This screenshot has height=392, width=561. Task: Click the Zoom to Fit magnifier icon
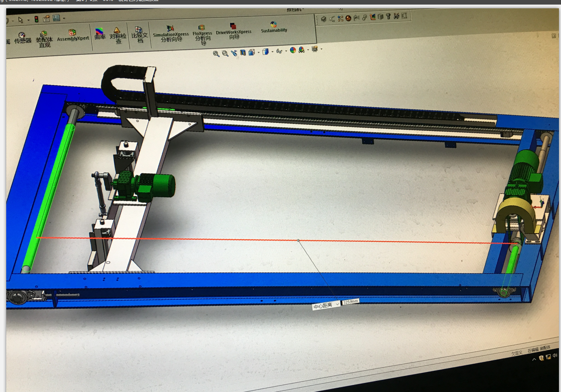pyautogui.click(x=216, y=54)
